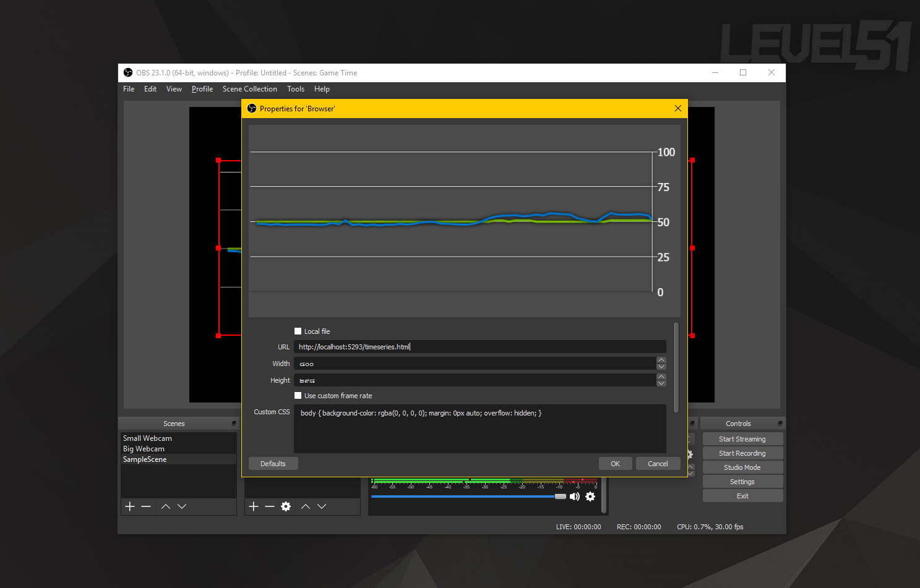Click into the URL input field

click(x=479, y=347)
